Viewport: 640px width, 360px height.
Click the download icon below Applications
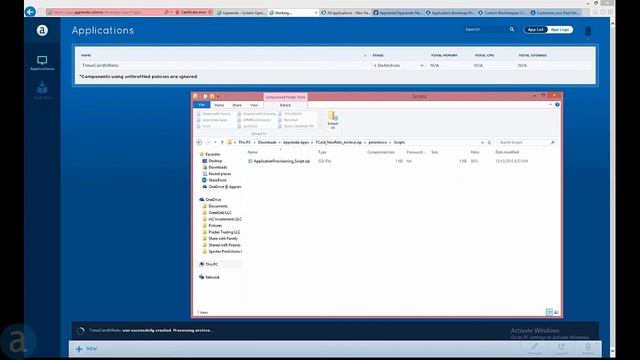[x=42, y=87]
